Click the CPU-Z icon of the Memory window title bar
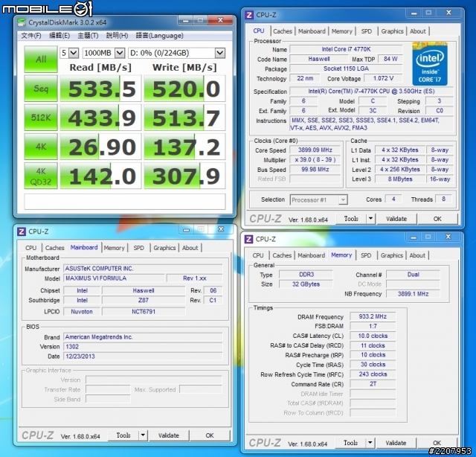Image resolution: width=476 pixels, height=457 pixels. 248,239
